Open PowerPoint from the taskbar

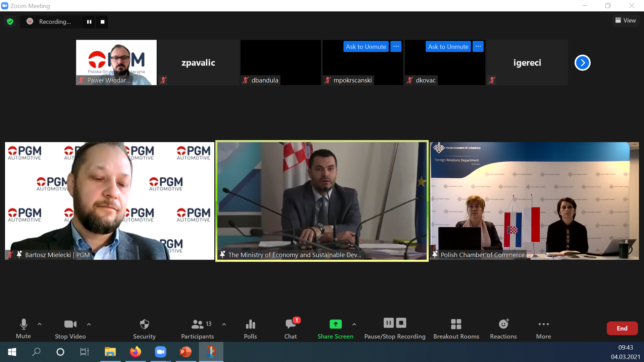pos(185,352)
